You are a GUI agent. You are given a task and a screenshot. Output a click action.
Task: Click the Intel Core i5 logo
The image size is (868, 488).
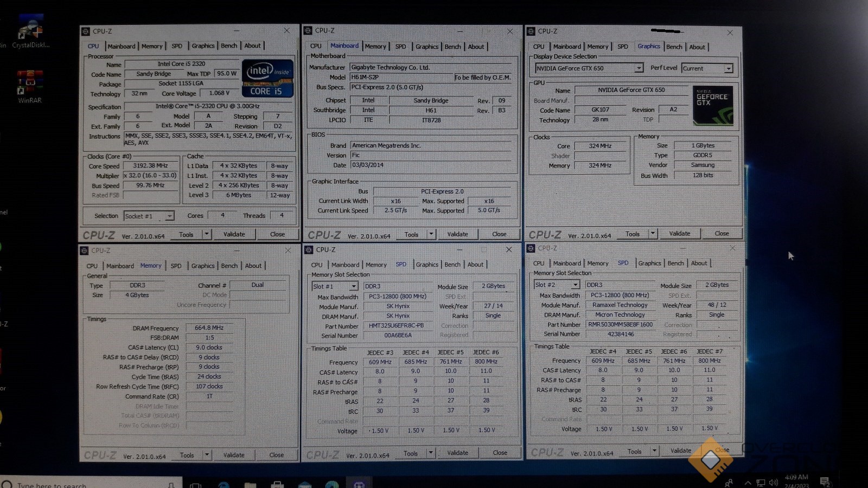click(267, 79)
